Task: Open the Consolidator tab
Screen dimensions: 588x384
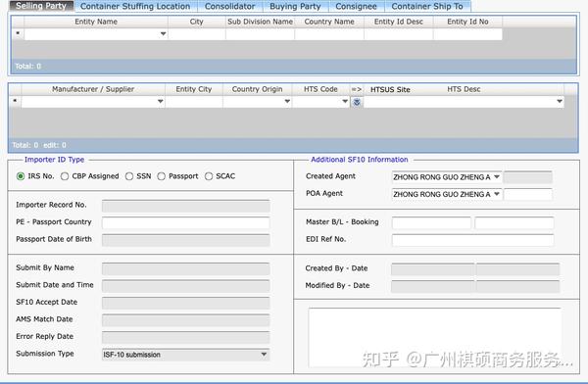Action: 229,7
